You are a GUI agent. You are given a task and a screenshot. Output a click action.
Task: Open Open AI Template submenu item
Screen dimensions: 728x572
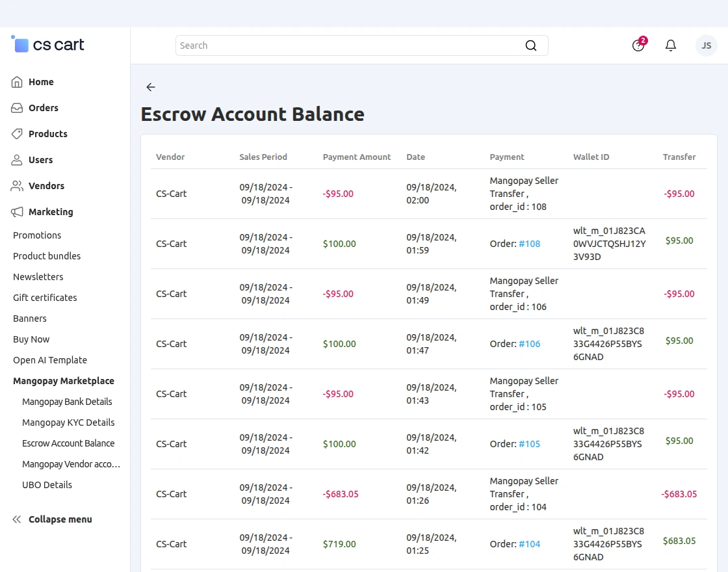click(x=50, y=360)
